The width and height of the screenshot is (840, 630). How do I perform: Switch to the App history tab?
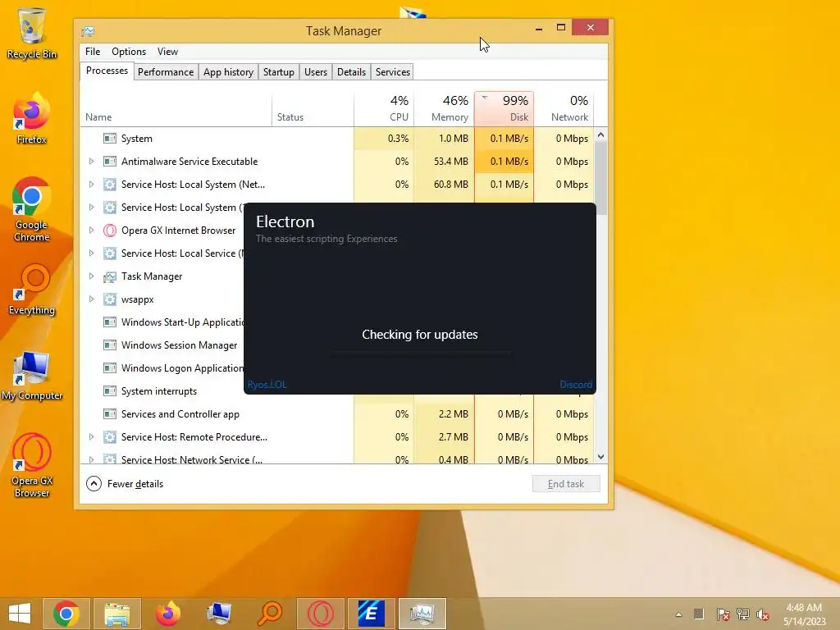228,72
